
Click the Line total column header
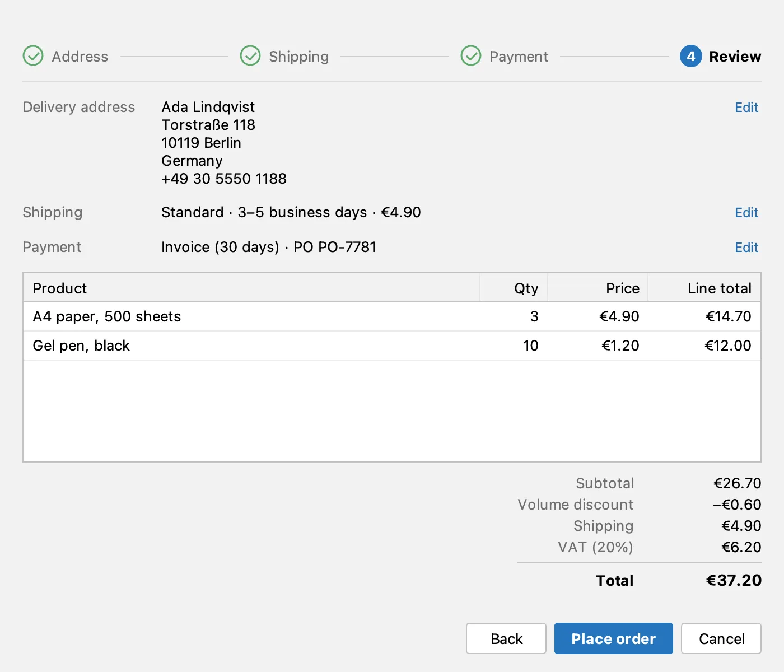[704, 288]
